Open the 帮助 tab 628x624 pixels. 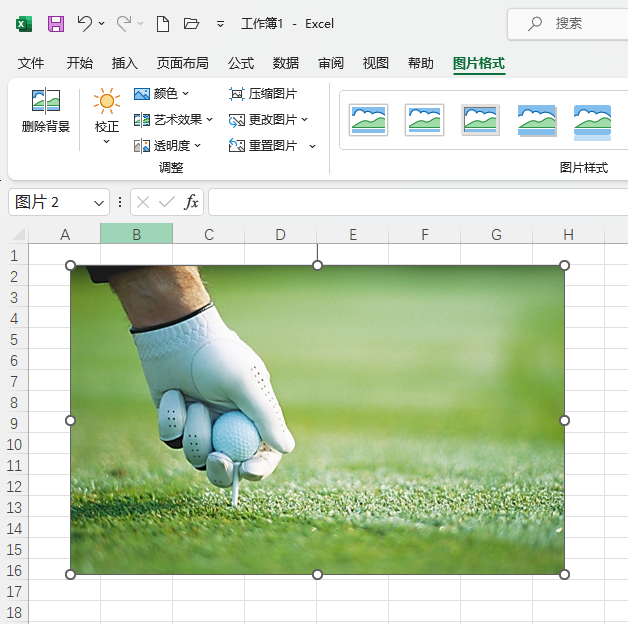[x=421, y=63]
